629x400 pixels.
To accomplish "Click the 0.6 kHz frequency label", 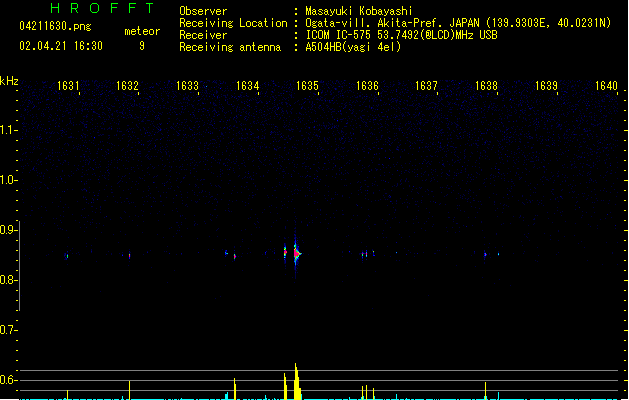I will tap(8, 380).
